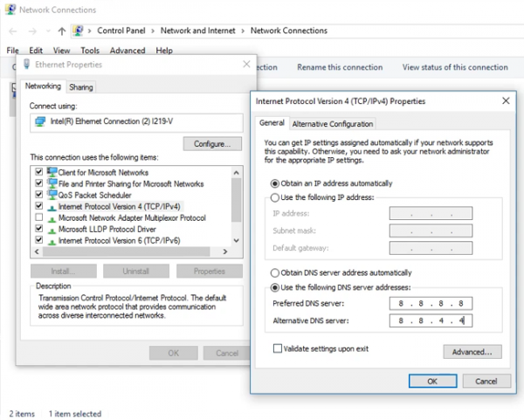The height and width of the screenshot is (420, 524).
Task: Toggle Client for Microsoft Networks checkbox
Action: coord(38,172)
